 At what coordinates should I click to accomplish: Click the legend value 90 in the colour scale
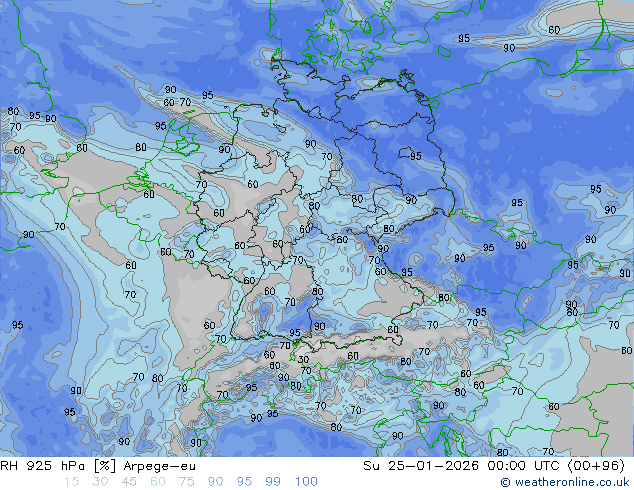(215, 482)
